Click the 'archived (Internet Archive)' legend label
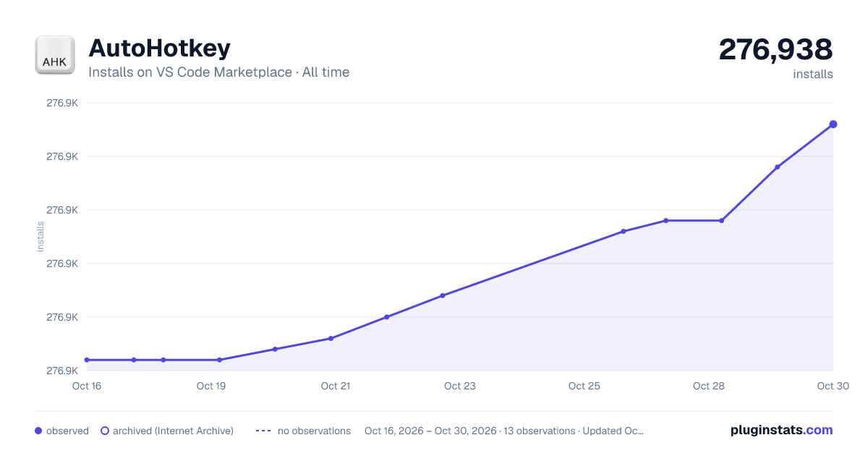This screenshot has width=868, height=456. [173, 431]
